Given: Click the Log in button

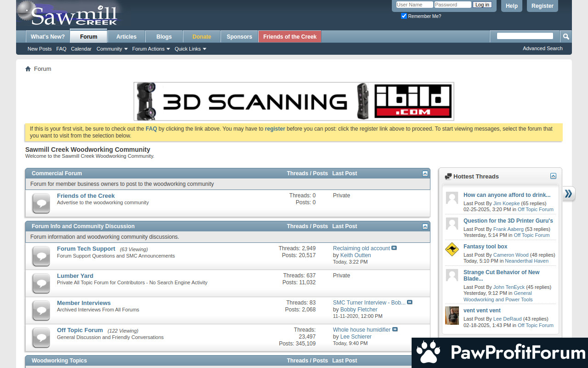Looking at the screenshot, I should [482, 5].
